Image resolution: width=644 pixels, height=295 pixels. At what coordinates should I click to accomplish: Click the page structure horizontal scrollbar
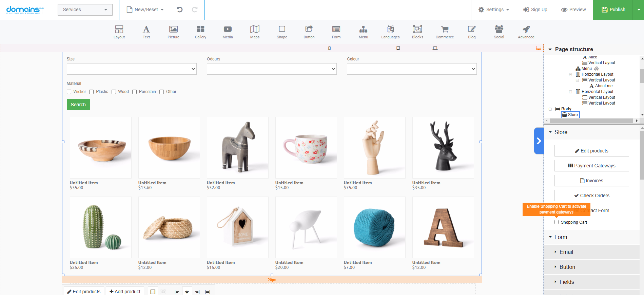pos(591,121)
